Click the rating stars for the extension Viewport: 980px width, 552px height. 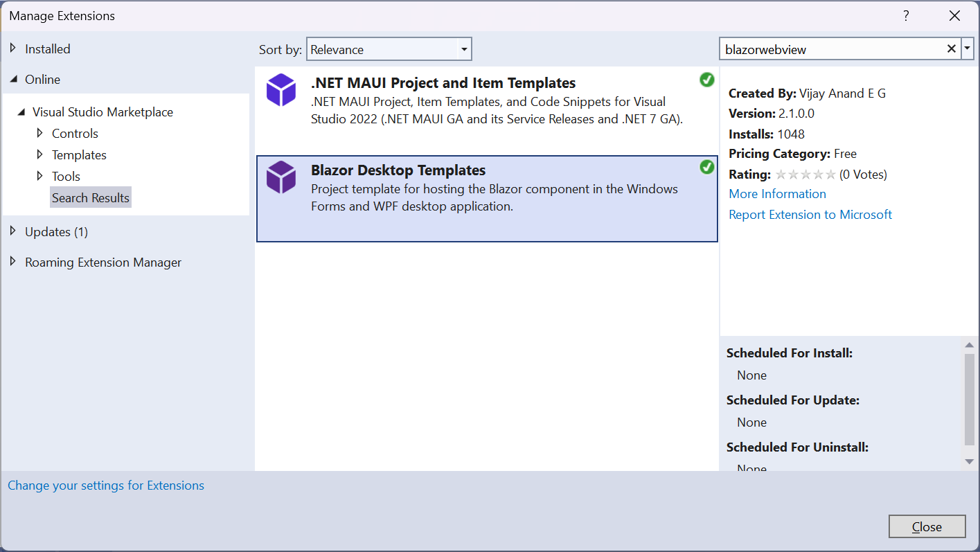coord(805,175)
